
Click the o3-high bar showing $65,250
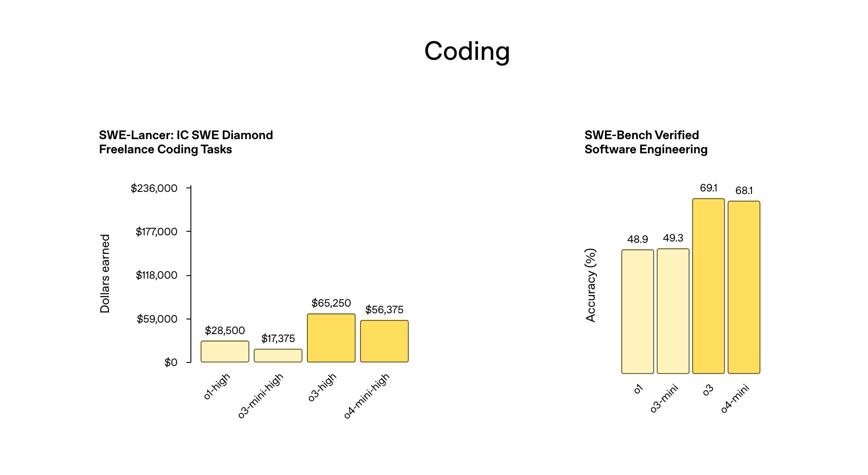pyautogui.click(x=331, y=338)
